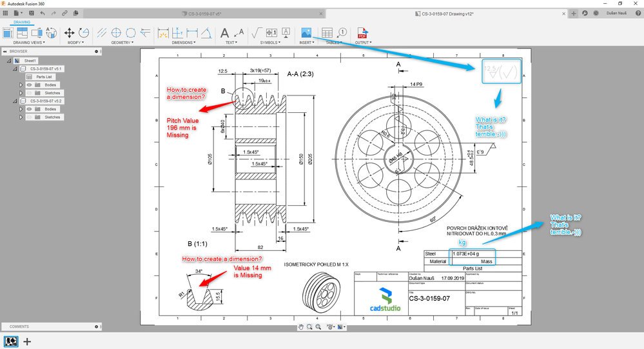
Task: Toggle Sketches visibility under CS-3-0159-07 v5:1
Action: 29,93
